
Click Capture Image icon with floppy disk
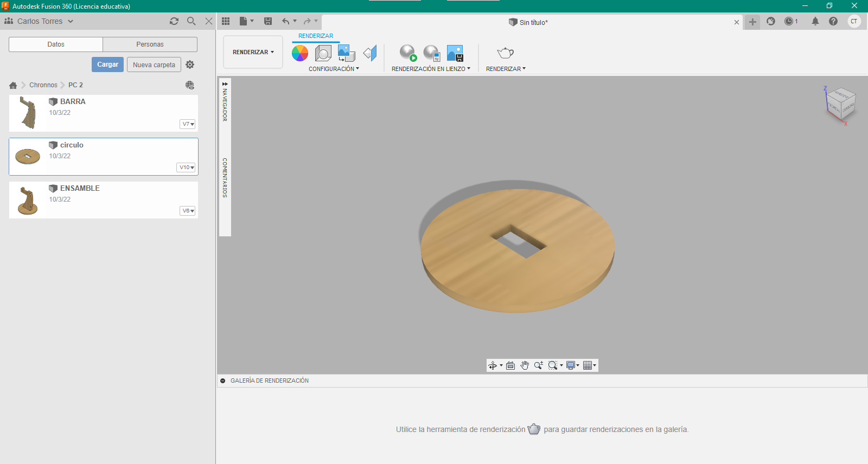click(x=455, y=53)
